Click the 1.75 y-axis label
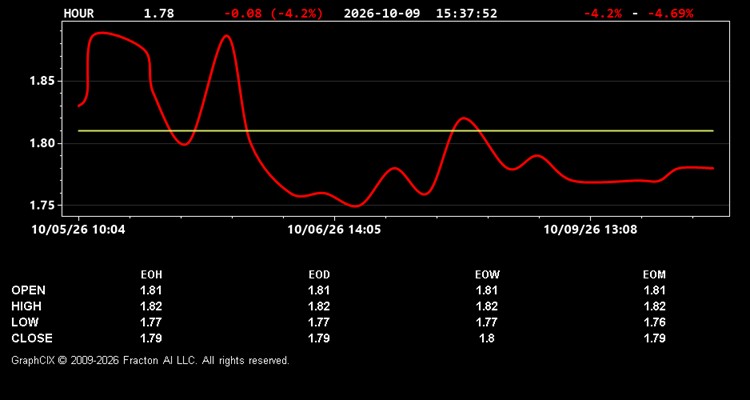The height and width of the screenshot is (400, 750). tap(42, 205)
